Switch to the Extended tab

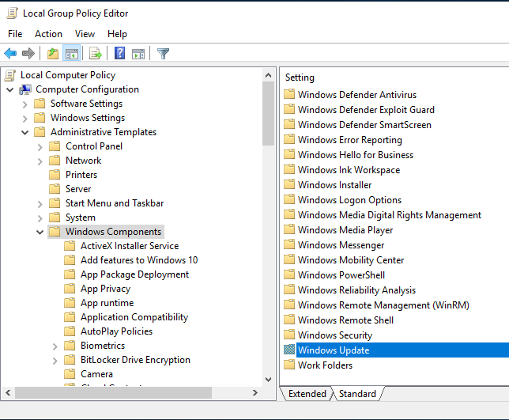pyautogui.click(x=307, y=394)
